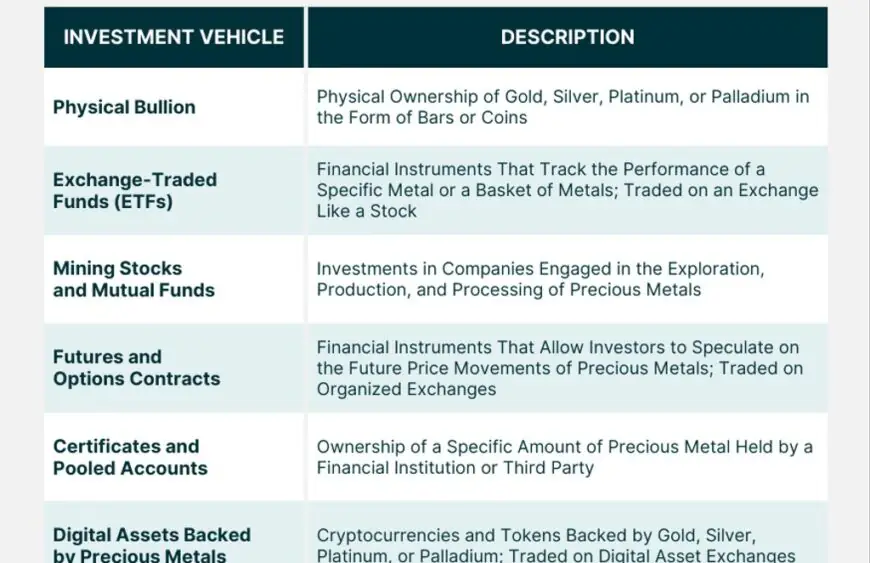Select the Physical Bullion row label

coord(124,107)
